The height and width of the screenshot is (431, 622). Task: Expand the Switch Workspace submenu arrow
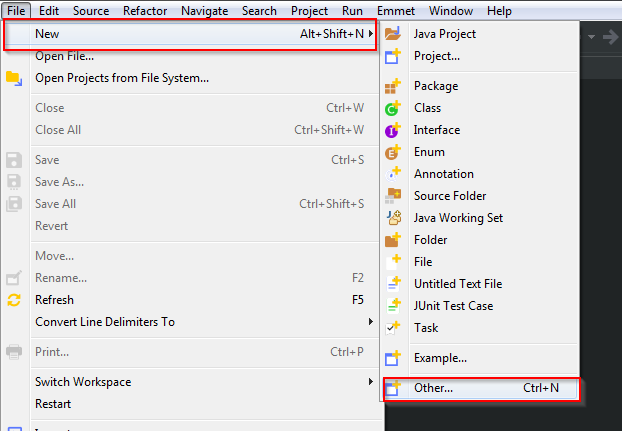[x=371, y=381]
